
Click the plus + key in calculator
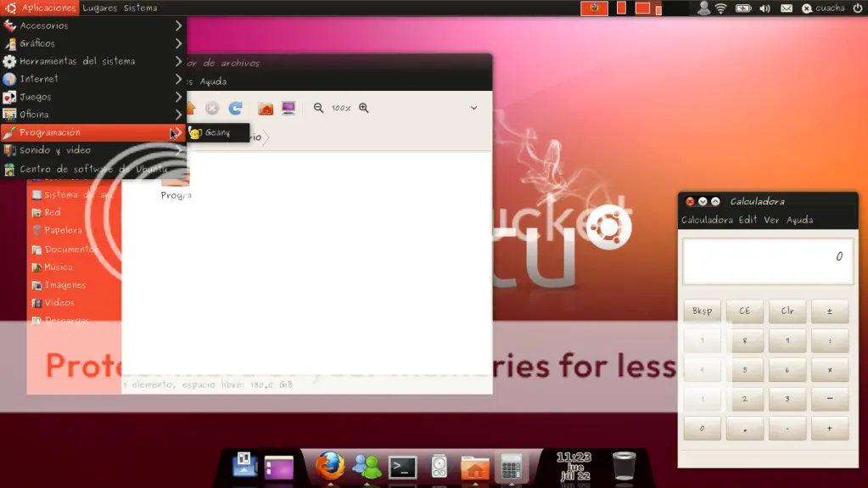click(830, 429)
